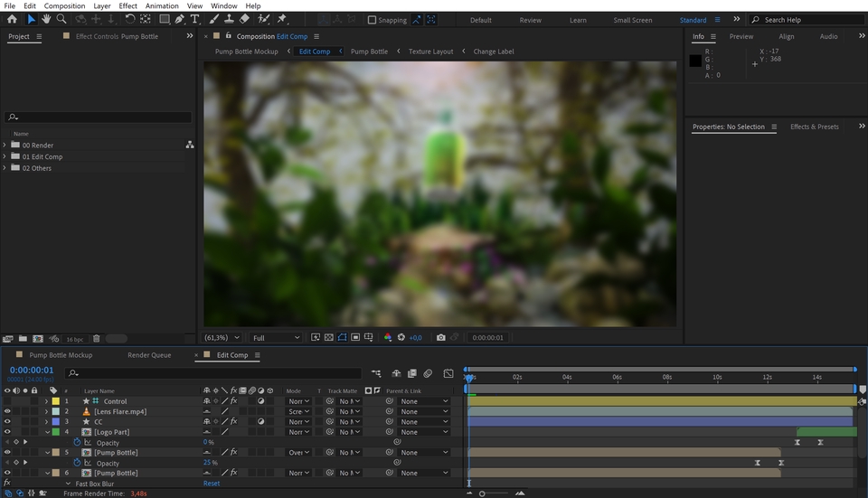Select the Clone Stamp tool
868x498 pixels.
coord(228,19)
